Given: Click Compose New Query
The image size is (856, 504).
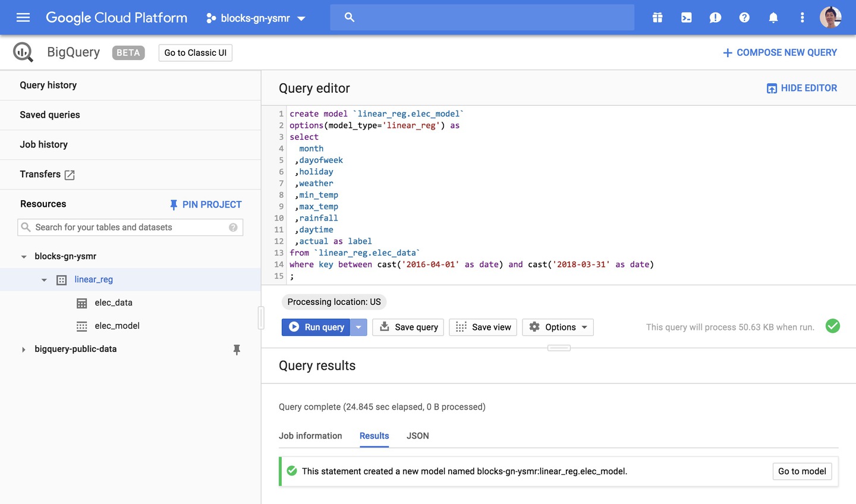Looking at the screenshot, I should coord(779,53).
